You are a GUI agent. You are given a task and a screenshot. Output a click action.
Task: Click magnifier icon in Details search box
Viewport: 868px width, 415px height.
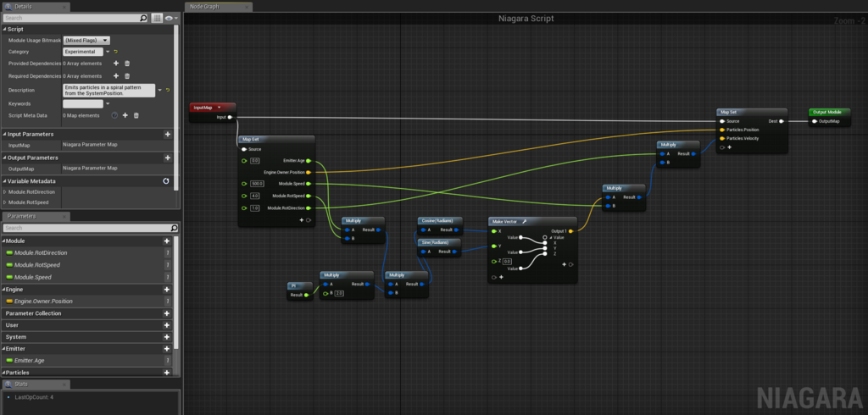coord(143,19)
